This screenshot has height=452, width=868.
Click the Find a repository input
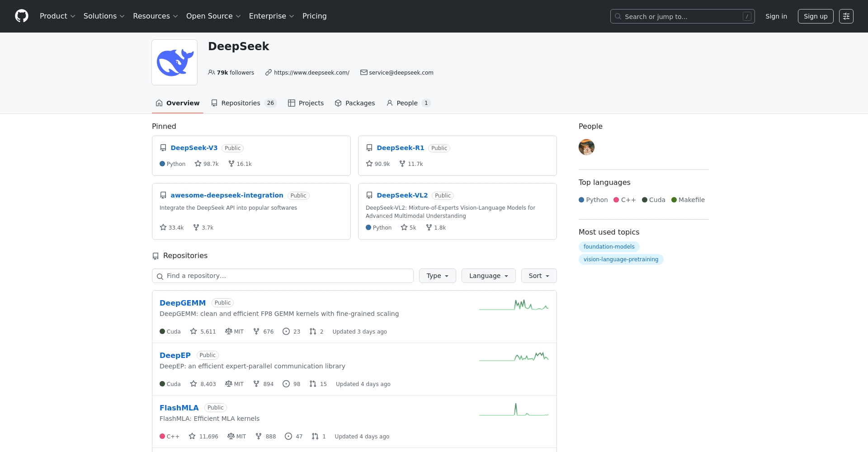click(x=283, y=276)
